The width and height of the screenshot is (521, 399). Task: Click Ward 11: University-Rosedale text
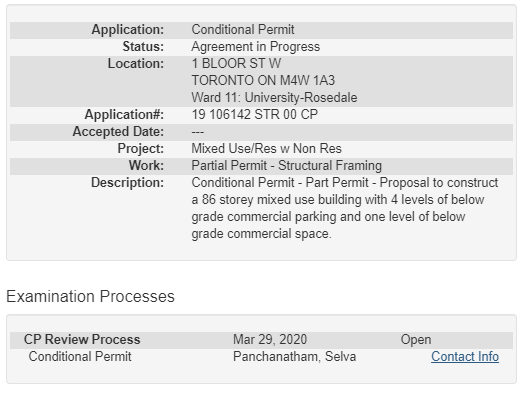pos(274,97)
